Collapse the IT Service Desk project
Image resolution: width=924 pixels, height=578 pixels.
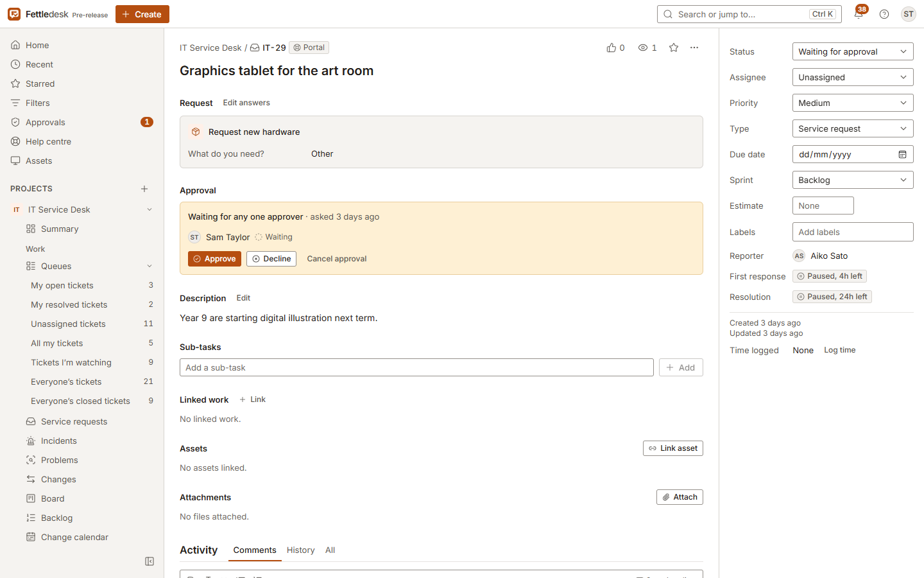pos(150,209)
